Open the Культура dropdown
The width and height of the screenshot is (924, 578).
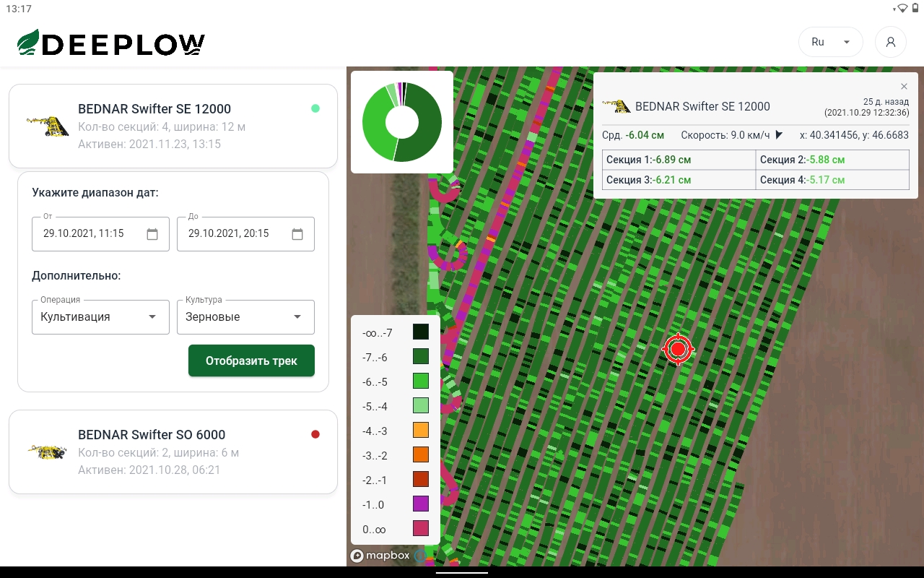click(245, 317)
